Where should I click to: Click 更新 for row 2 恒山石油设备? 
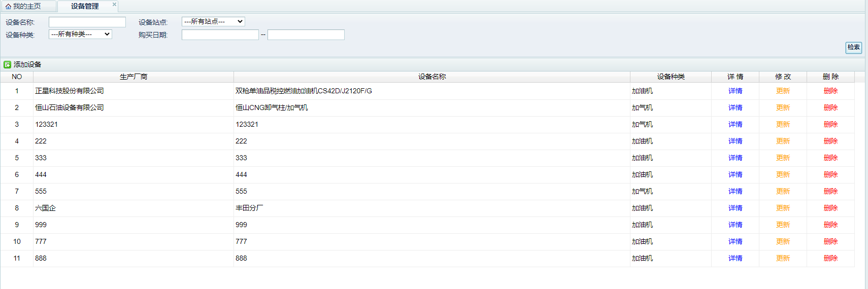[783, 108]
